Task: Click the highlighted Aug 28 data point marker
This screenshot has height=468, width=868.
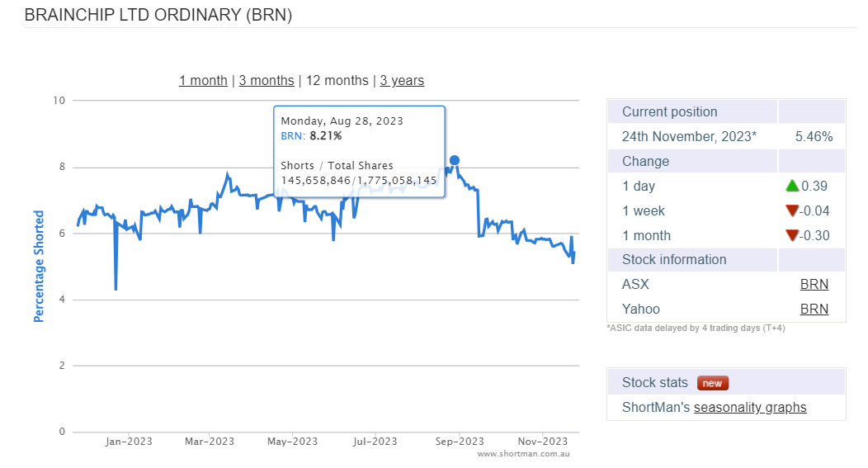Action: pos(454,160)
